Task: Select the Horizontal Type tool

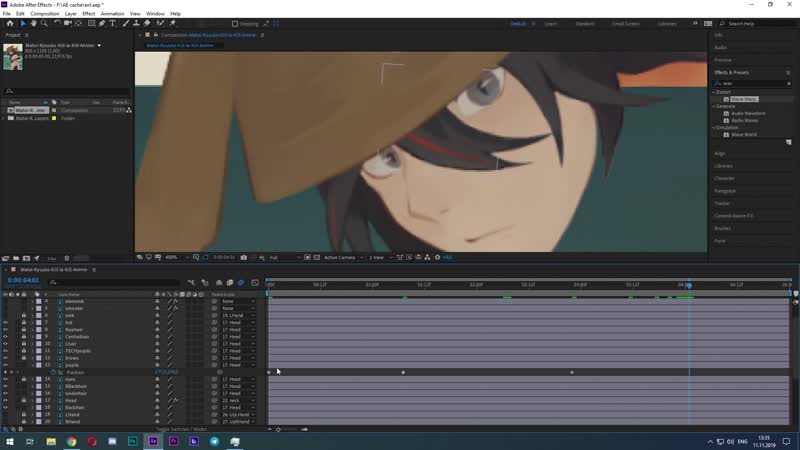Action: coord(113,23)
